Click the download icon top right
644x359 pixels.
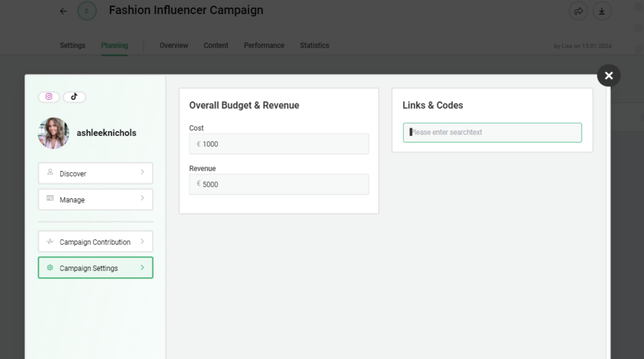[x=602, y=11]
